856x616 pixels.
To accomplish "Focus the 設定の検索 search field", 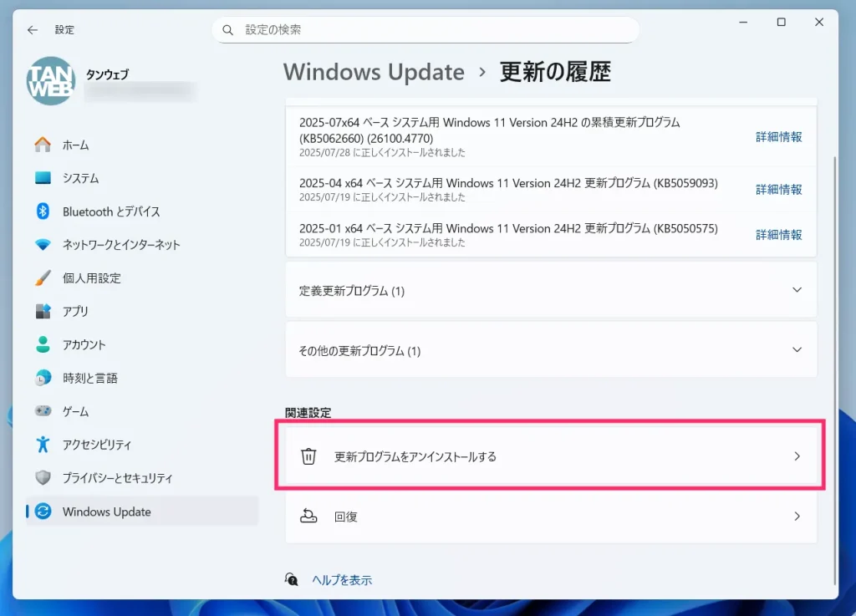I will 425,30.
